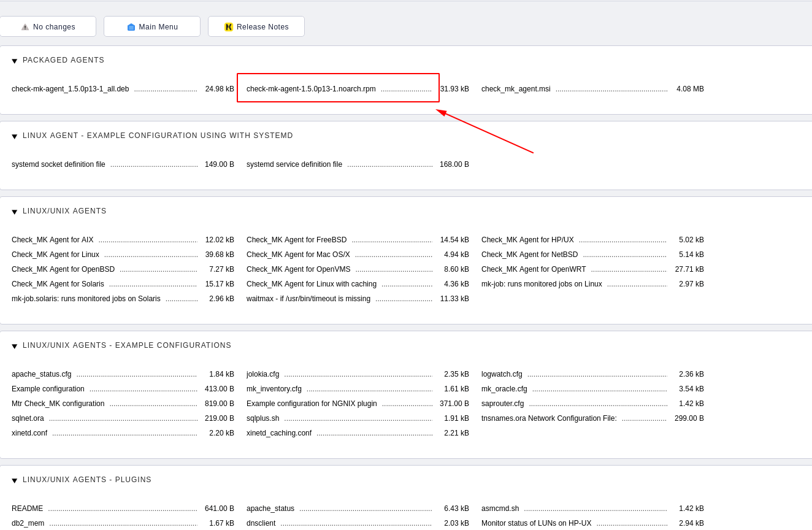Open jolokia.cfg file
This screenshot has width=812, height=530.
pyautogui.click(x=262, y=374)
